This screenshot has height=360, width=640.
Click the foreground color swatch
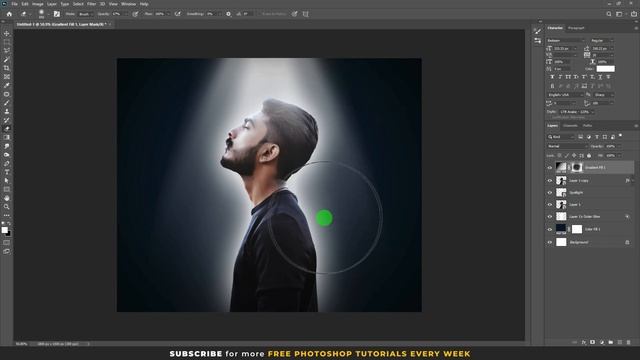coord(4,230)
